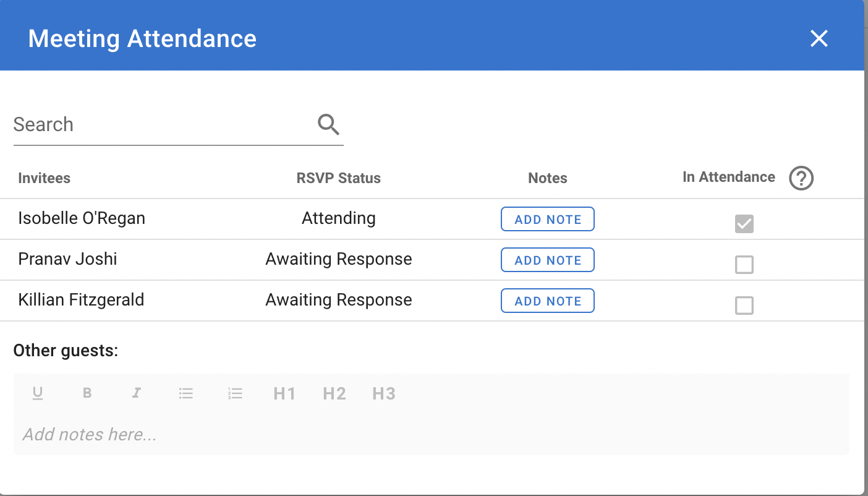Screen dimensions: 868x496
Task: Click the Meeting Attendance title
Action: (142, 39)
